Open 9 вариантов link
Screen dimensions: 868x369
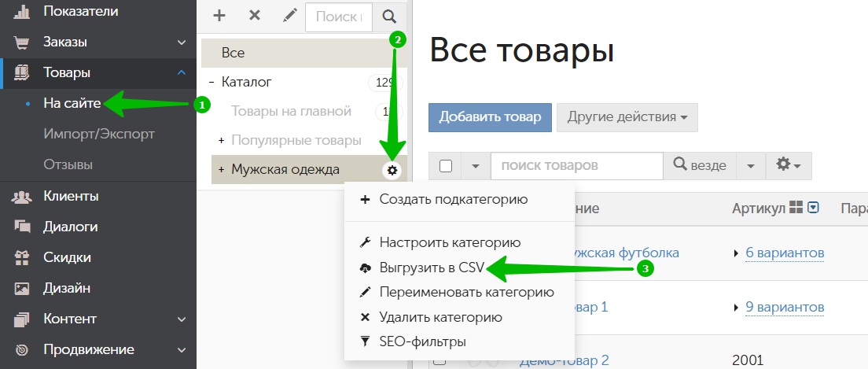pos(785,307)
